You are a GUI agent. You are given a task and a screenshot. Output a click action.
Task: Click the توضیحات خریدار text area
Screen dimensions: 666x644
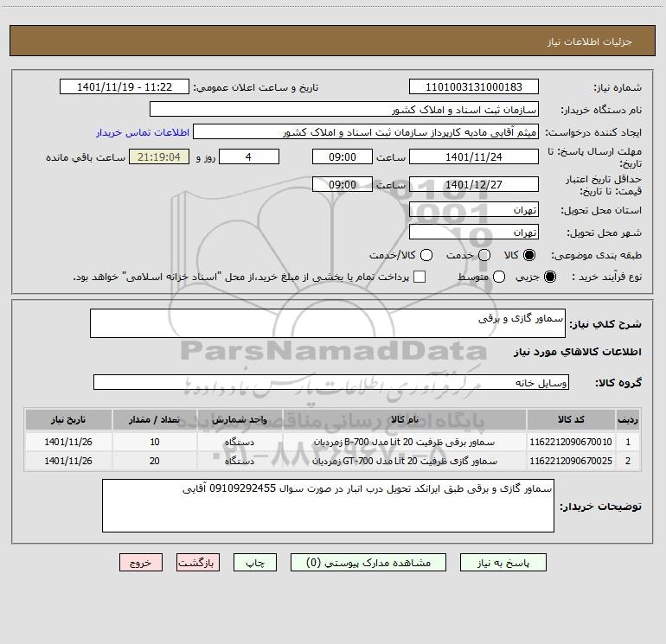(328, 506)
